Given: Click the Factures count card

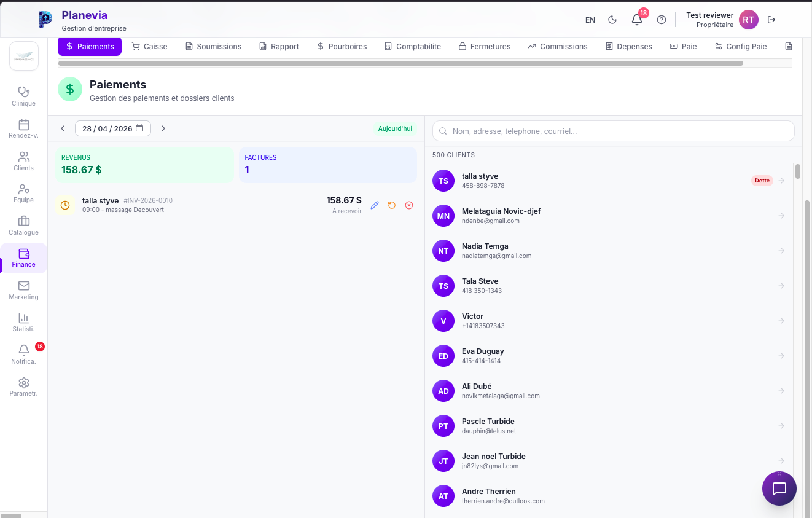Looking at the screenshot, I should point(328,165).
